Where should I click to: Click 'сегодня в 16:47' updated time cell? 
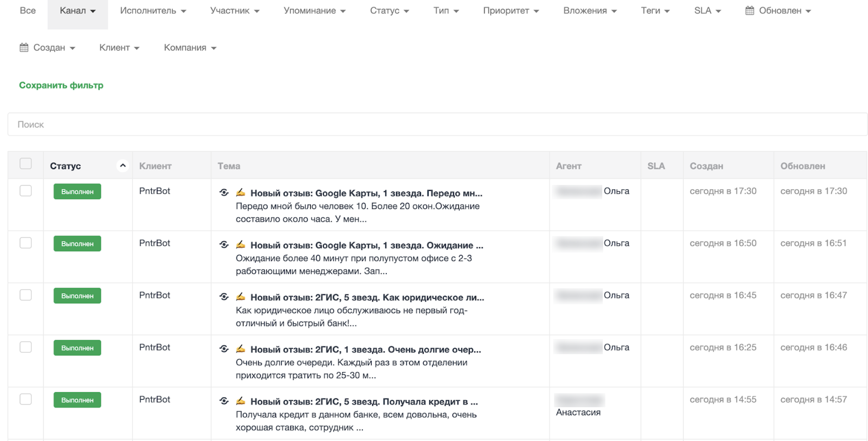point(813,295)
